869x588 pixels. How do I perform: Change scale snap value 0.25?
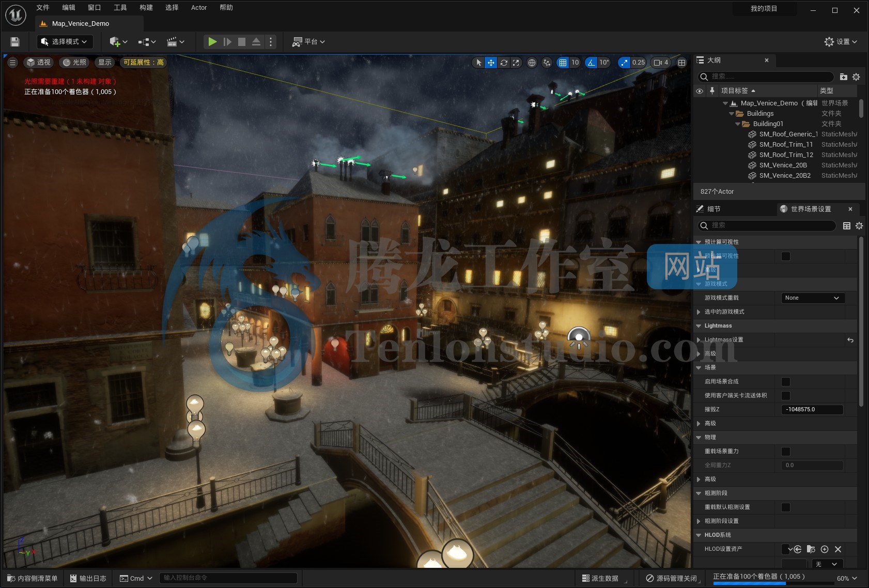tap(639, 63)
